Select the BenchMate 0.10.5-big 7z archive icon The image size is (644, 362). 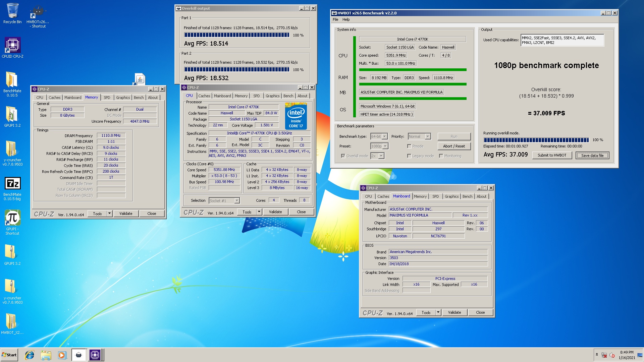(12, 189)
